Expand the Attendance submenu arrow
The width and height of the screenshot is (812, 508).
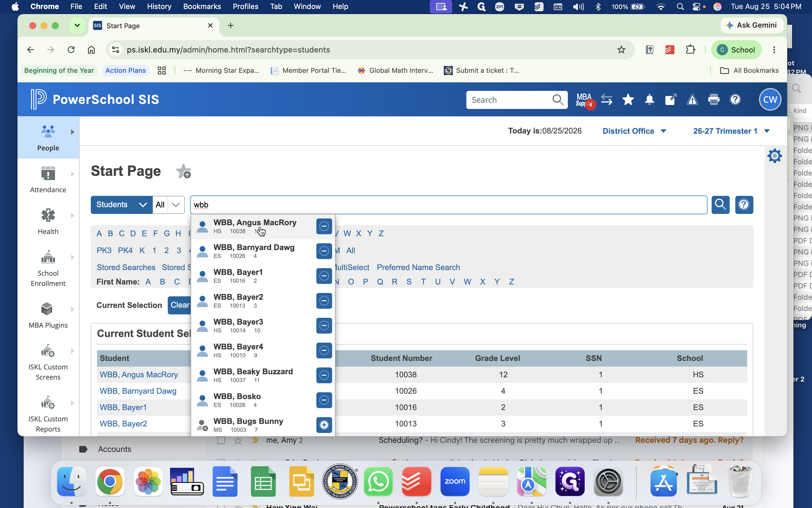pyautogui.click(x=72, y=174)
